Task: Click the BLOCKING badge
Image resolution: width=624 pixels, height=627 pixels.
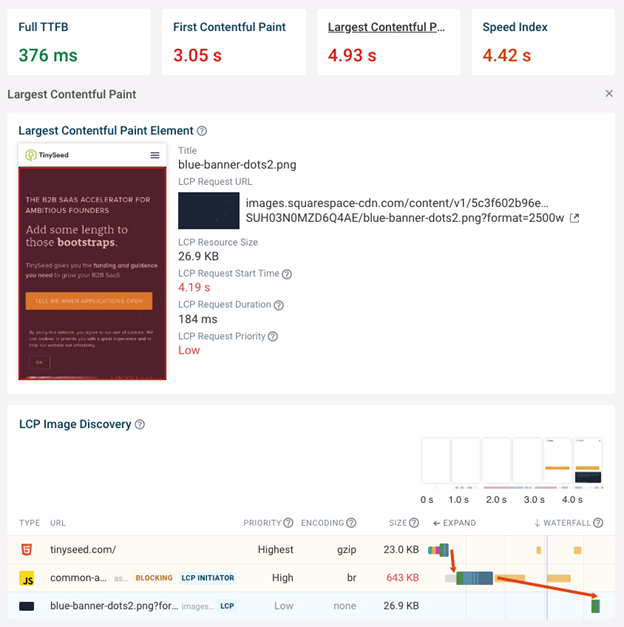Action: [154, 578]
